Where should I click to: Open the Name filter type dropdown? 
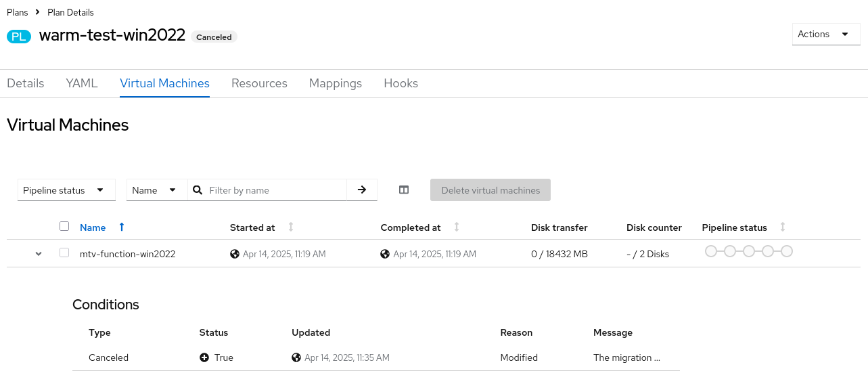[x=156, y=190]
